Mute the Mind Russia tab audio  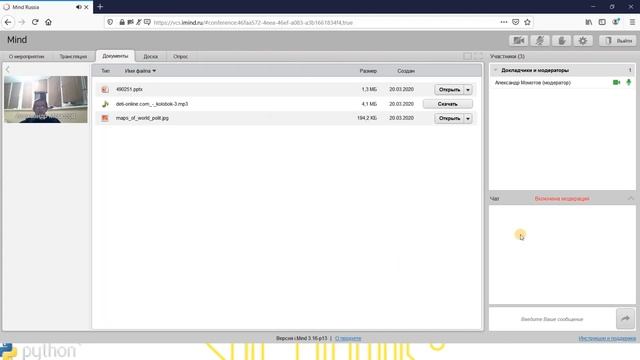click(x=78, y=7)
